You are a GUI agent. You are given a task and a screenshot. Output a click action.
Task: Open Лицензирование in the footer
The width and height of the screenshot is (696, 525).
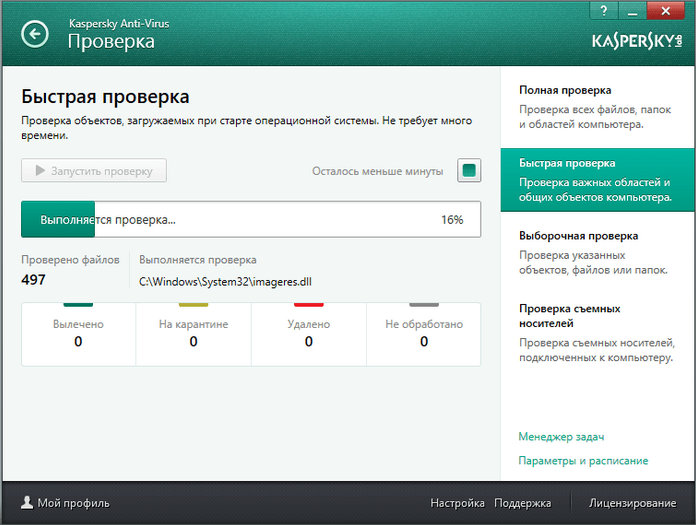pyautogui.click(x=633, y=503)
